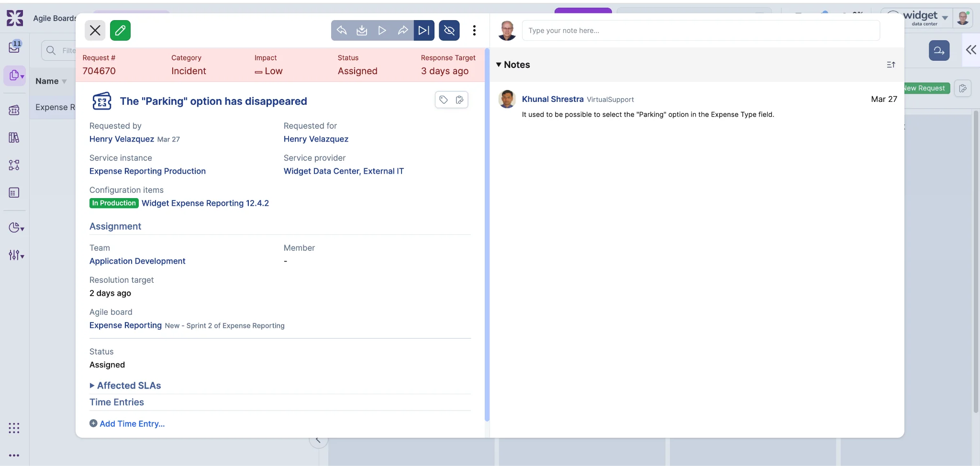Click the sidebar ellipsis more icon
The width and height of the screenshot is (980, 466).
click(x=14, y=455)
